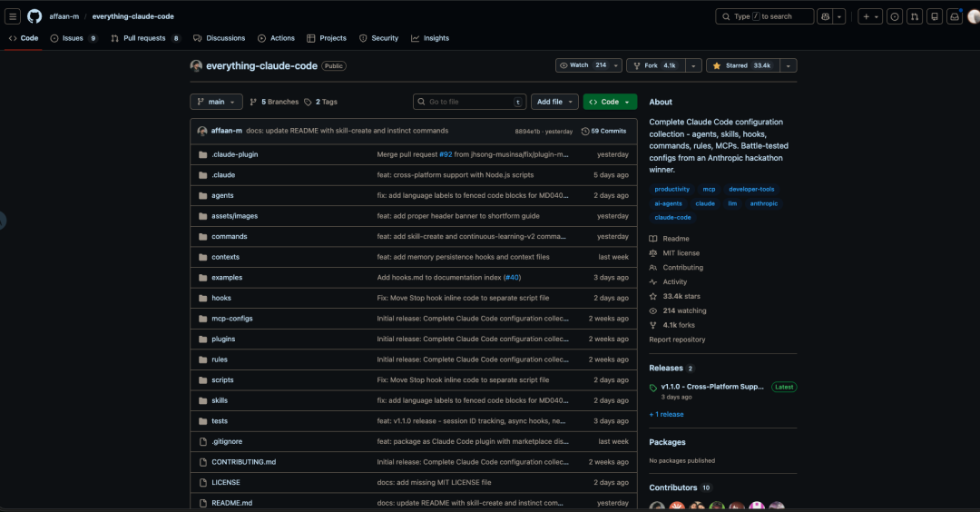This screenshot has height=512, width=980.
Task: Select the ai-agents topic tag
Action: pyautogui.click(x=668, y=203)
